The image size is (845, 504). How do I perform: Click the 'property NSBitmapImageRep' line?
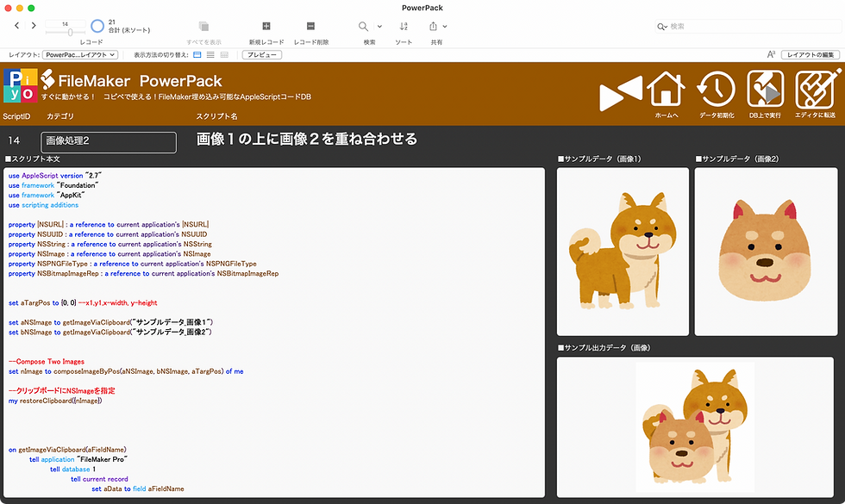[x=143, y=274]
